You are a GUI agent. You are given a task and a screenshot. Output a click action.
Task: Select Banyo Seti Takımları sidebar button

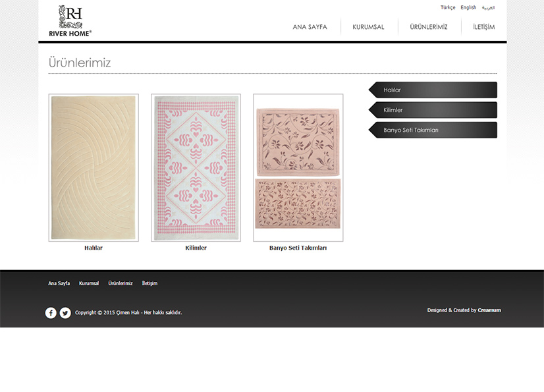point(433,130)
